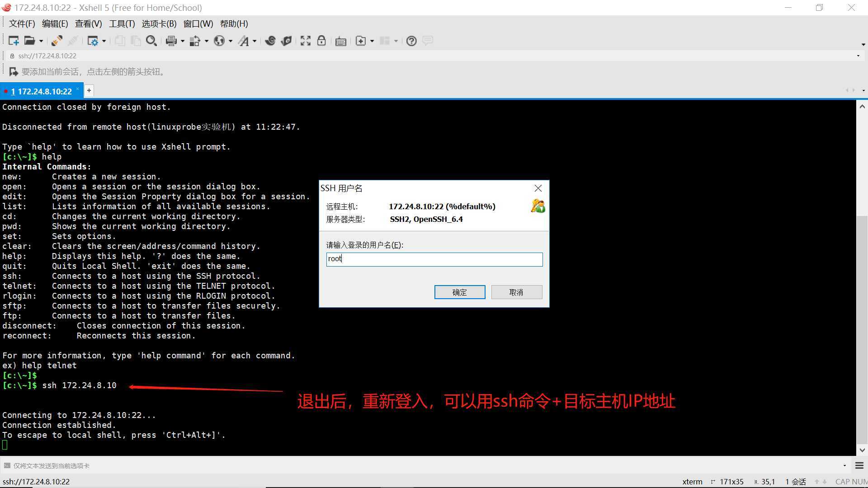Close the SSH 用户名 dialog
The width and height of the screenshot is (868, 488).
(x=538, y=188)
